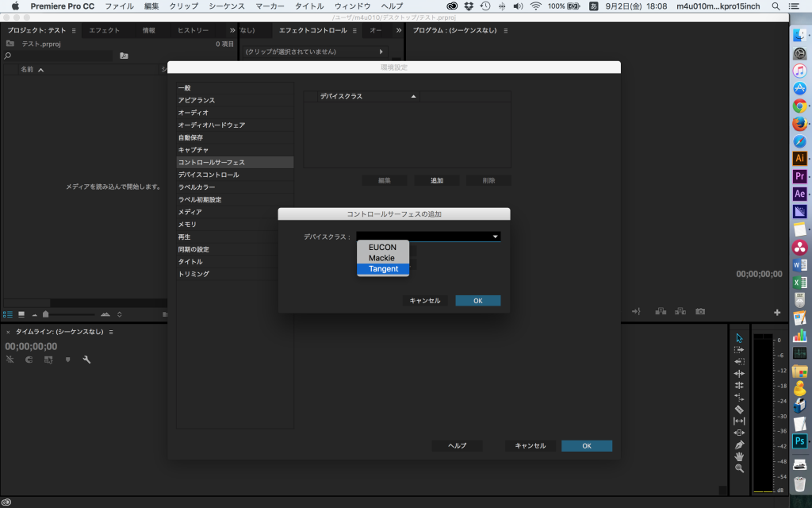
Task: Select the Hand tool
Action: point(739,456)
